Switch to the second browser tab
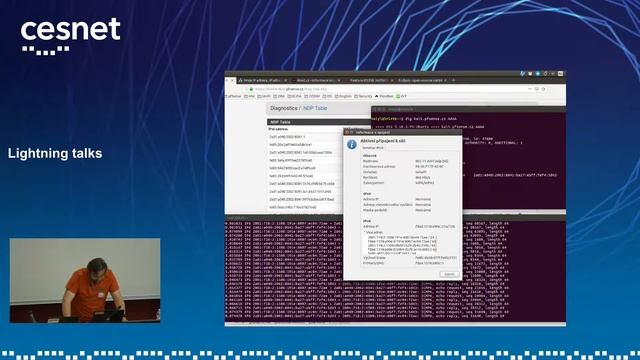640x360 pixels. tap(316, 80)
